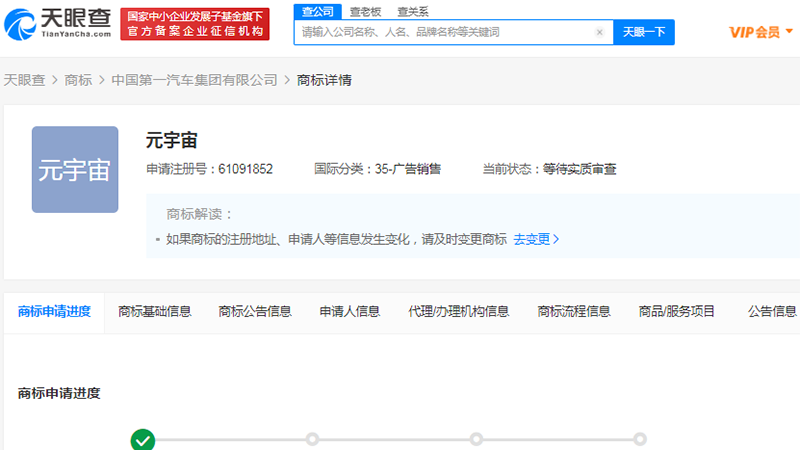Select the 查公司 search tab

pyautogui.click(x=317, y=11)
